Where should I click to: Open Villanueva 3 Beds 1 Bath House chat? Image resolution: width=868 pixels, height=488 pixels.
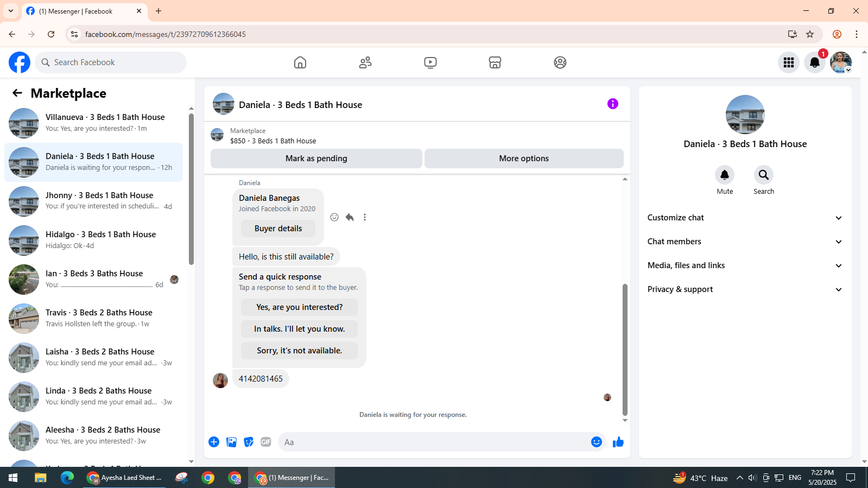pyautogui.click(x=93, y=123)
